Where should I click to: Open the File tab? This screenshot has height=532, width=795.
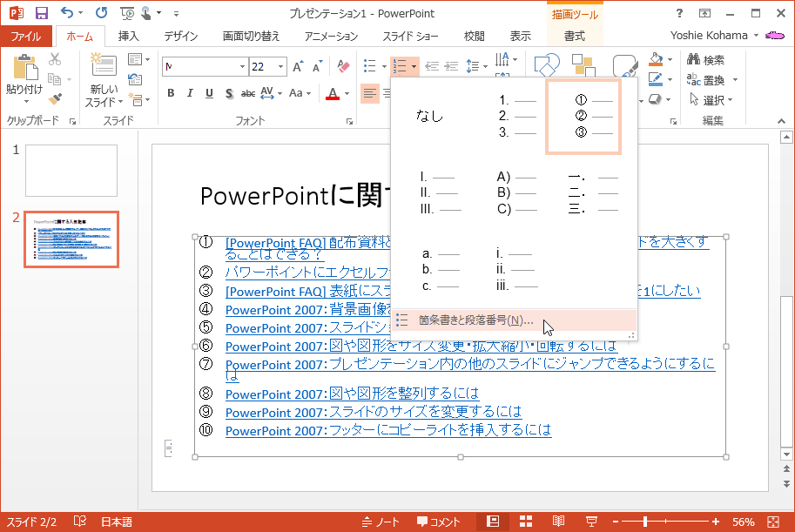(26, 36)
